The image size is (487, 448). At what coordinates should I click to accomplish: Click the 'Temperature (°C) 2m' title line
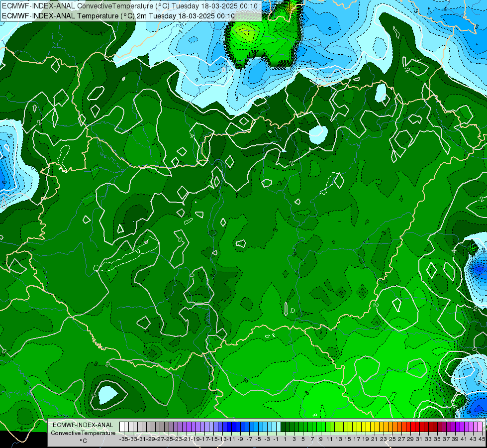(x=118, y=16)
